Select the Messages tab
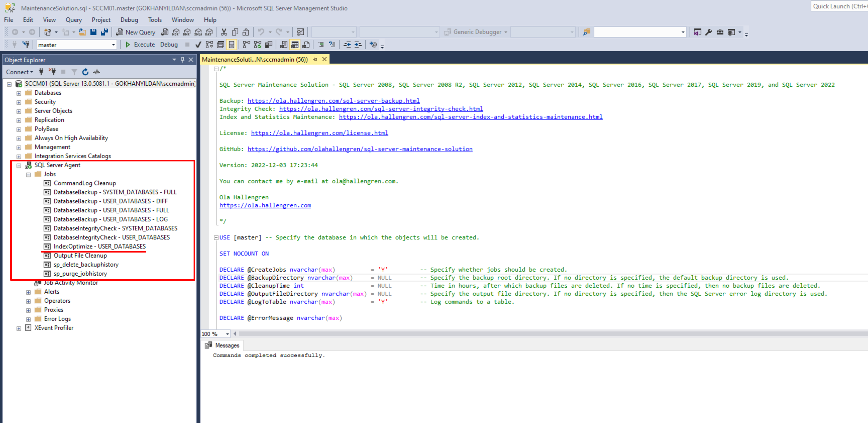This screenshot has width=868, height=423. (x=223, y=345)
